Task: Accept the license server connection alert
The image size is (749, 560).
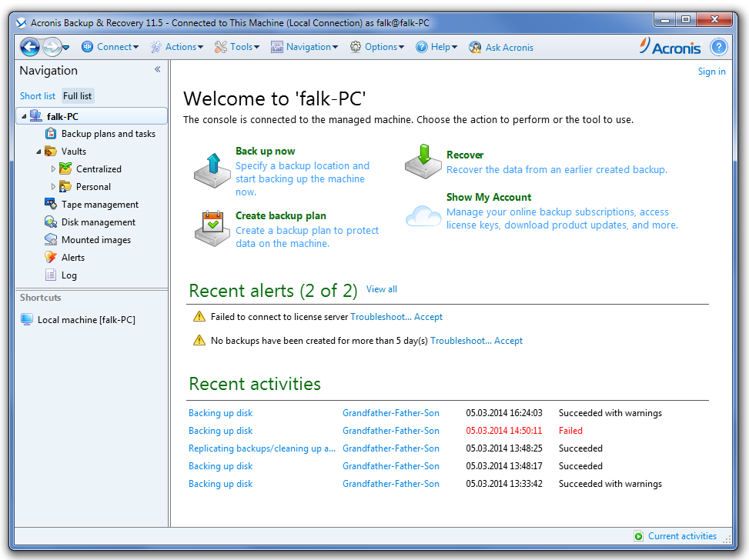Action: point(429,317)
